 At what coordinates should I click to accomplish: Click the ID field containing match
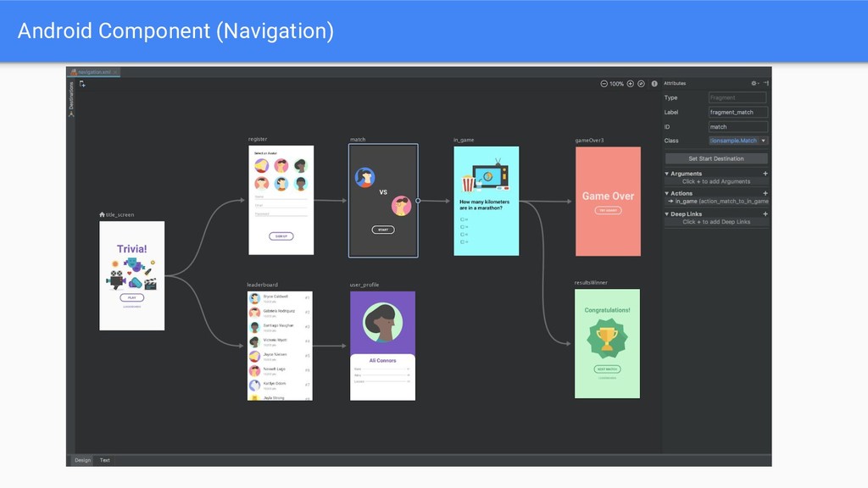tap(737, 127)
